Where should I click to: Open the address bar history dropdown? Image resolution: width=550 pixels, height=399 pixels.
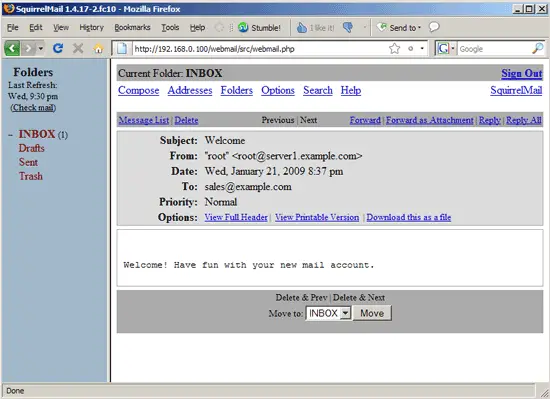(422, 48)
